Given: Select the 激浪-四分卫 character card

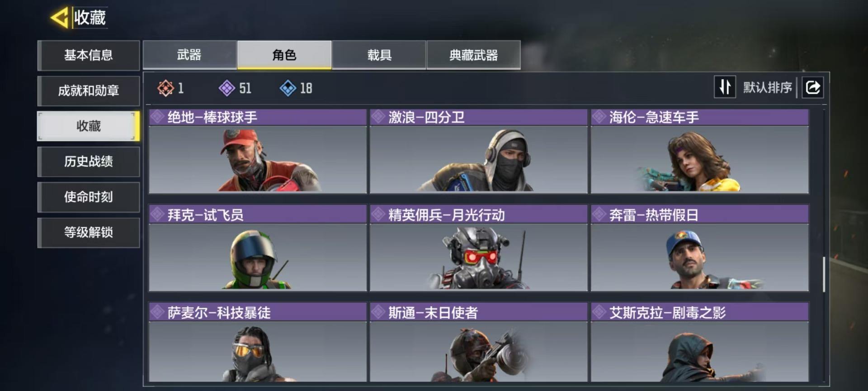Looking at the screenshot, I should tap(478, 152).
